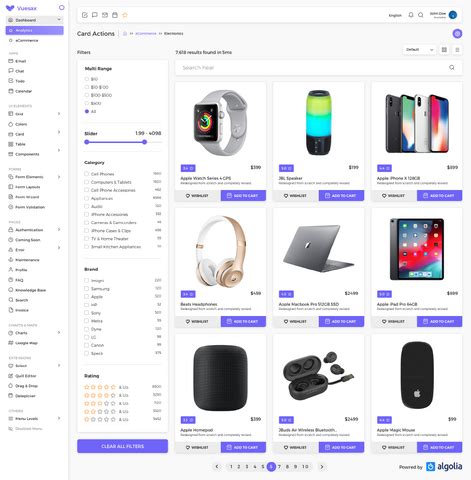Check the Samsung brand checkbox

[86, 288]
